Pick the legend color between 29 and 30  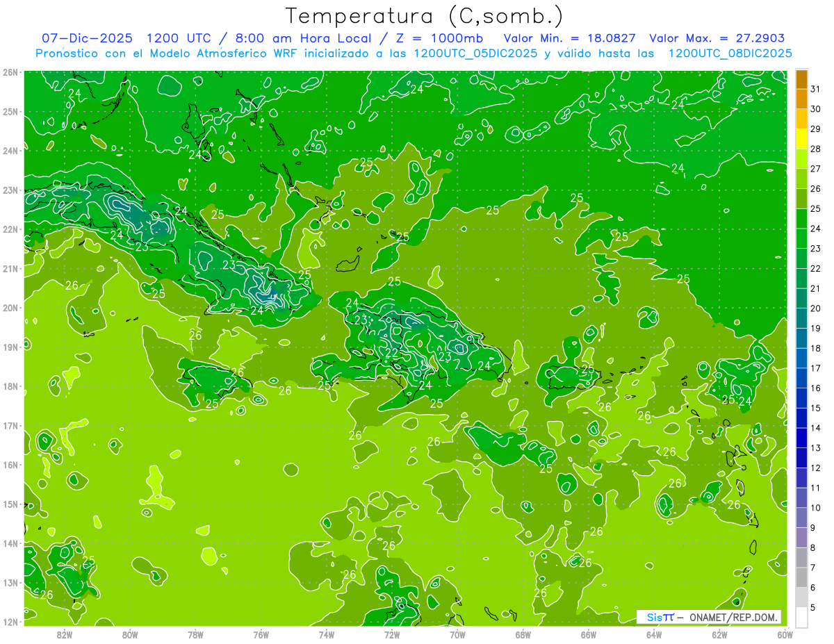(x=801, y=119)
